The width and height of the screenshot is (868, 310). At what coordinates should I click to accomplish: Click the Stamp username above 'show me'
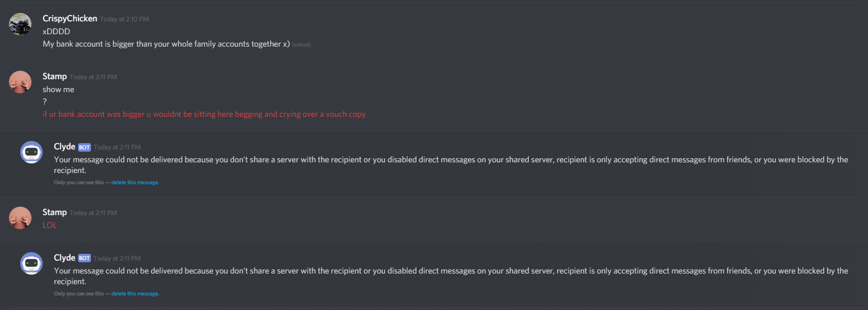pos(54,76)
